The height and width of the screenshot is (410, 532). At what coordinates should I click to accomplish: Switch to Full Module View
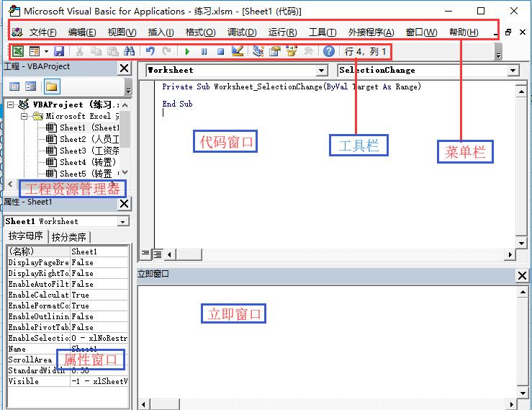(x=158, y=254)
